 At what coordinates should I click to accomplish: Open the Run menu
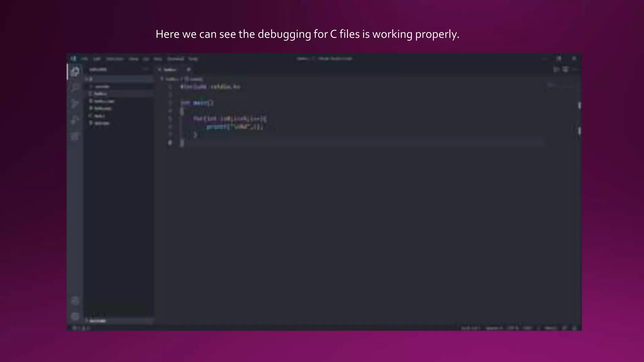coord(158,59)
